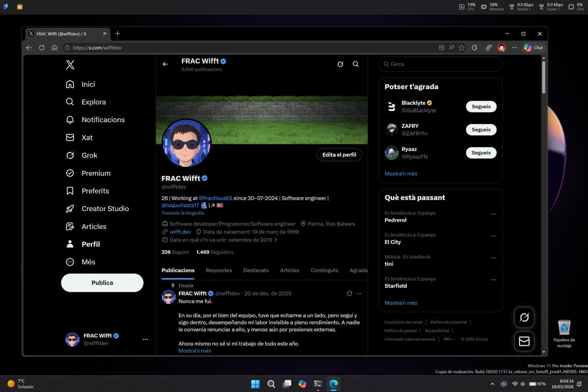Click Tradueix la biografia
Screen dimensions: 588x392
pyautogui.click(x=183, y=213)
